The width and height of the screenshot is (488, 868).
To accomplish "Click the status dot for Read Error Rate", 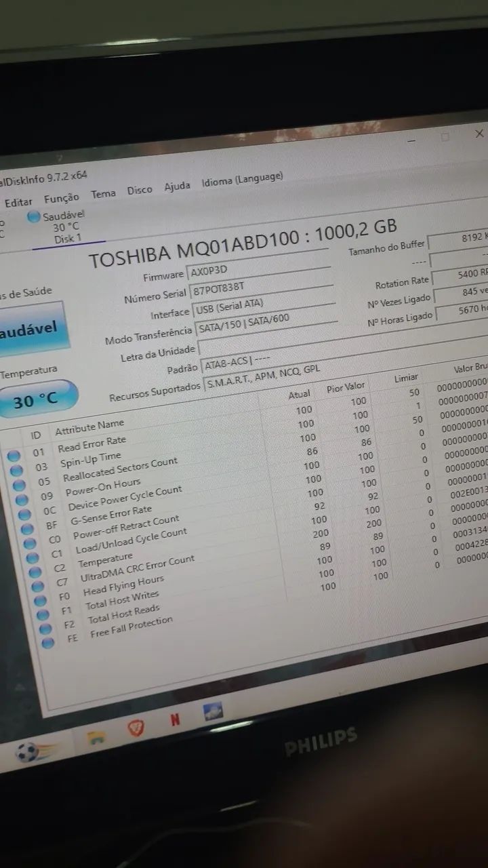I will point(14,456).
